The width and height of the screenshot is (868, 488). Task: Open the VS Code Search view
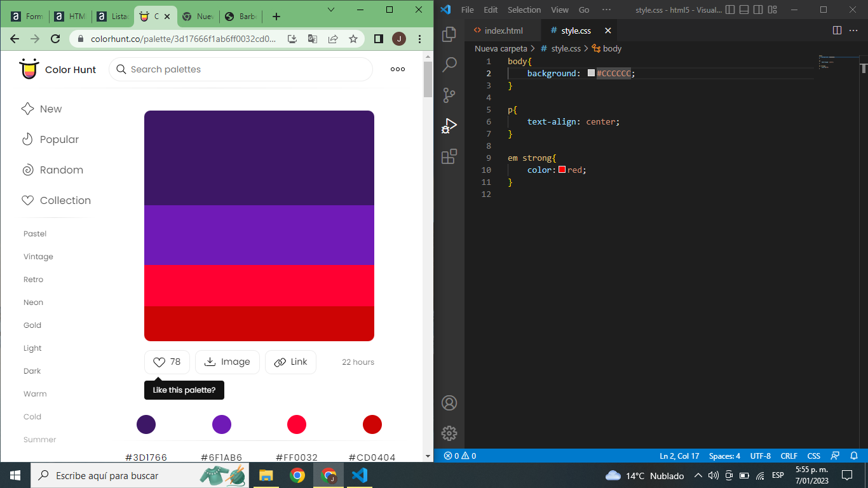click(x=449, y=64)
